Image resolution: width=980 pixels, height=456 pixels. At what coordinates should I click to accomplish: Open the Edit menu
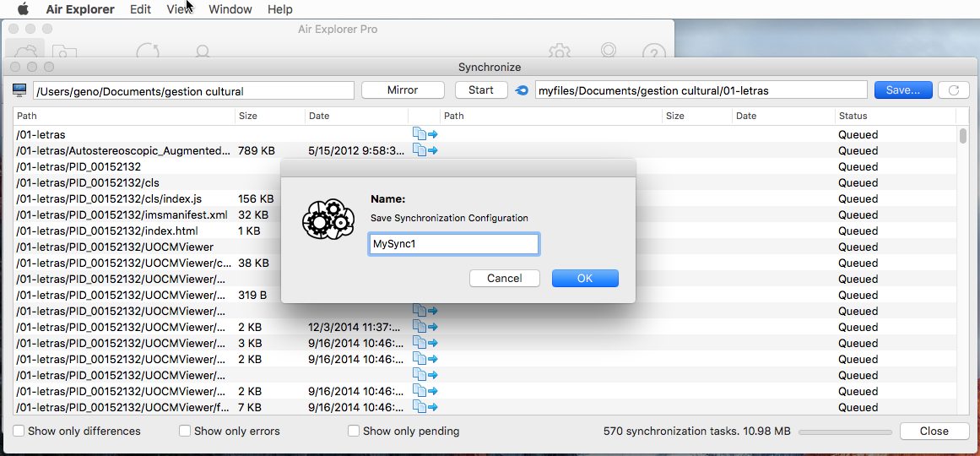[x=141, y=9]
